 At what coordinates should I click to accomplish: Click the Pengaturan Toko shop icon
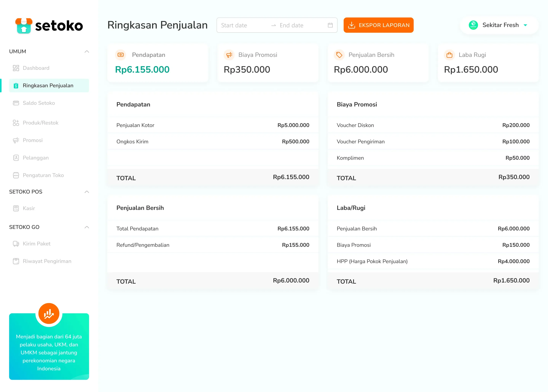16,175
